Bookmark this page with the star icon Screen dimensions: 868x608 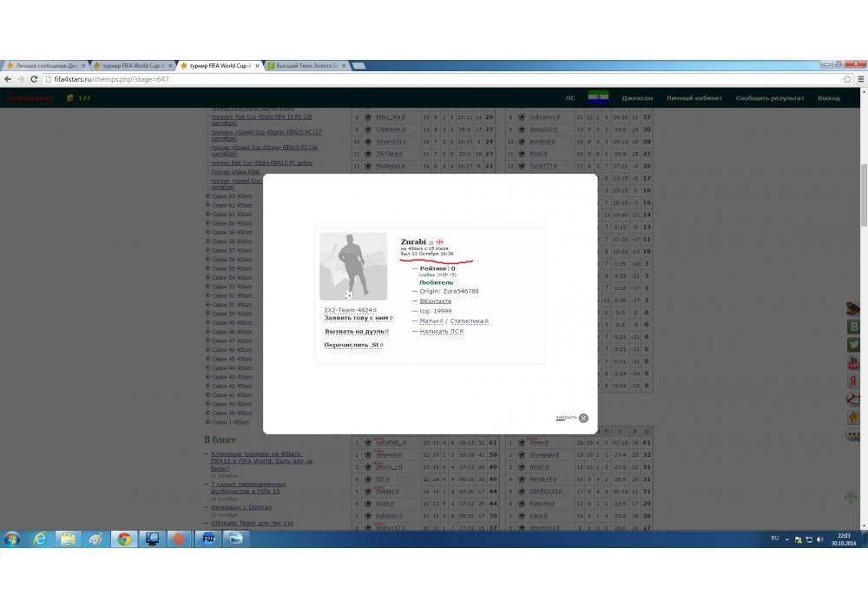[847, 79]
